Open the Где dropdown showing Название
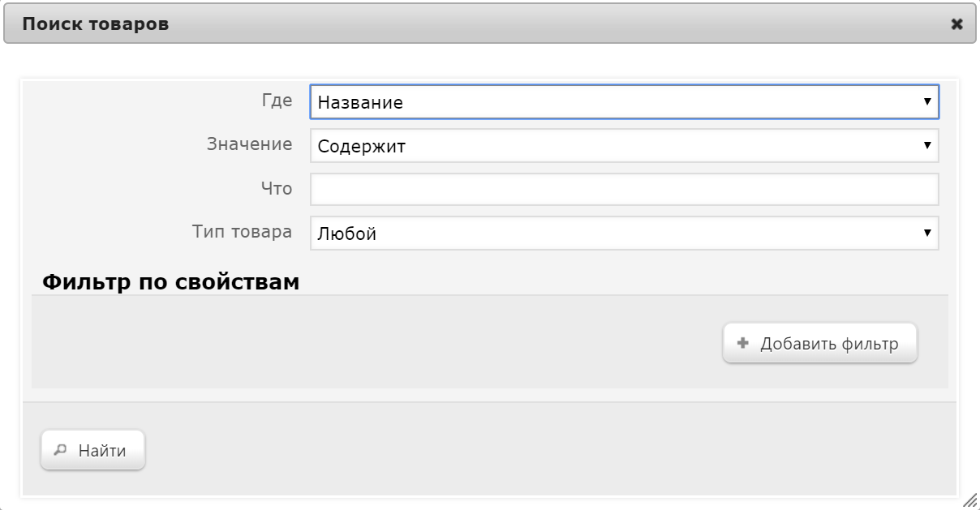The height and width of the screenshot is (510, 980). tap(617, 102)
